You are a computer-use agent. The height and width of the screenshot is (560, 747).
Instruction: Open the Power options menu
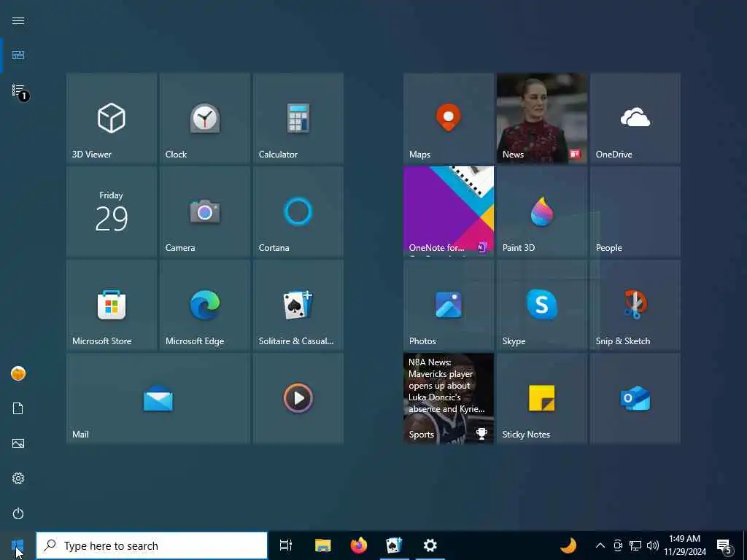click(18, 513)
